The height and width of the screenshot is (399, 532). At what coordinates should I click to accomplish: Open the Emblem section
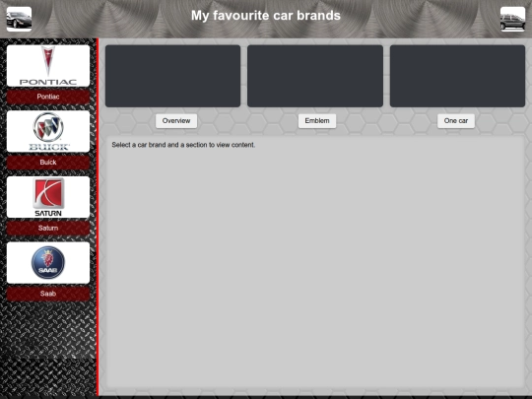pyautogui.click(x=317, y=121)
